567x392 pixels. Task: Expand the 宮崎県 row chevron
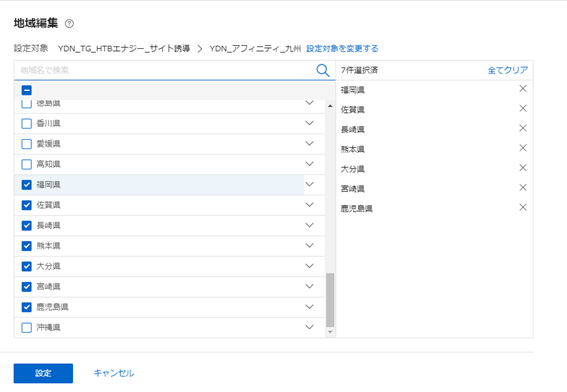point(310,286)
